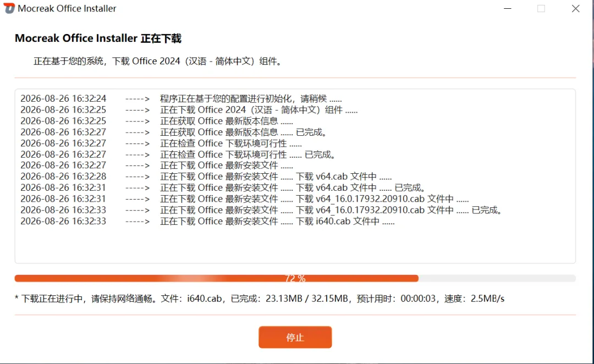Screen dimensions: 594x364
Task: Close the Mocreak Office Installer window
Action: 575,8
